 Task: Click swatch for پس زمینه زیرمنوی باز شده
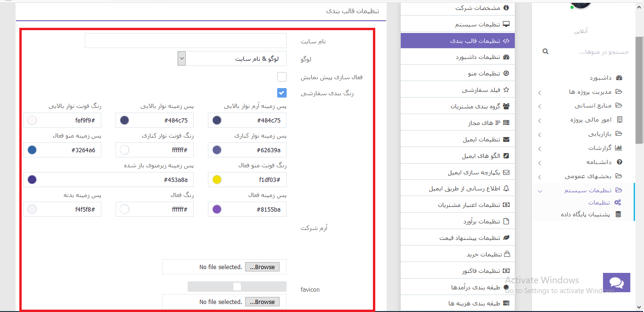[x=32, y=180]
